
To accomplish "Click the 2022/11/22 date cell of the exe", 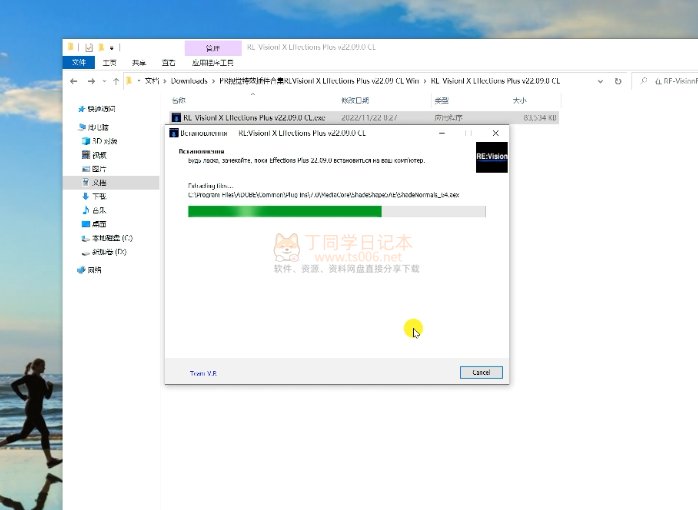I will coord(369,118).
